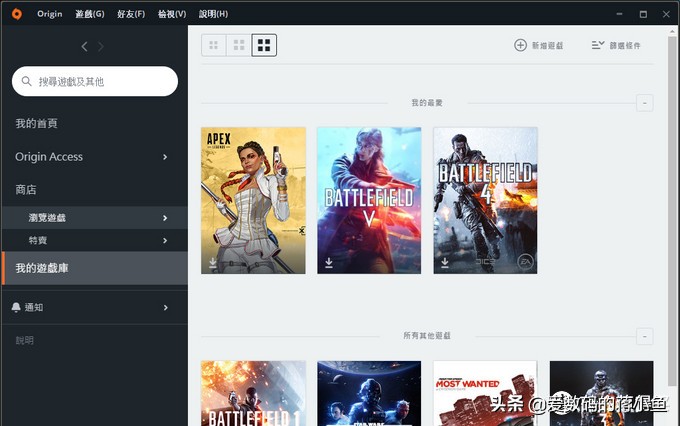This screenshot has height=426, width=680.
Task: Go forward with the right arrow
Action: point(101,46)
